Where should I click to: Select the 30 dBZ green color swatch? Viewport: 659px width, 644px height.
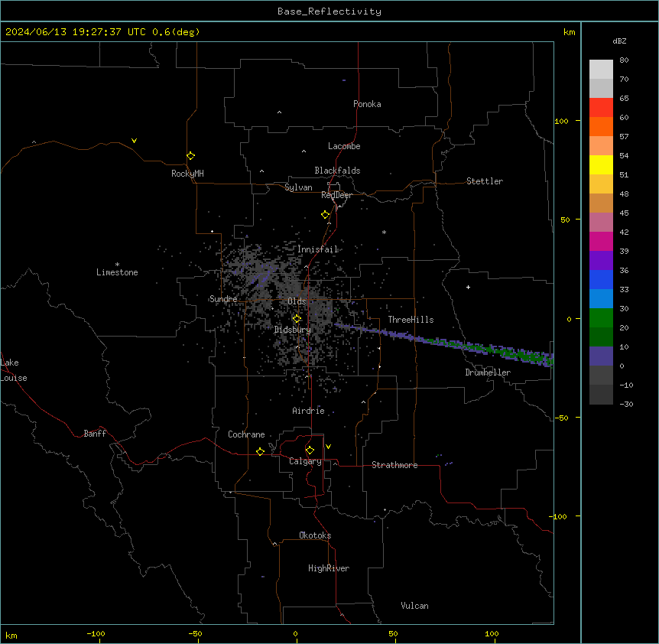pos(601,318)
